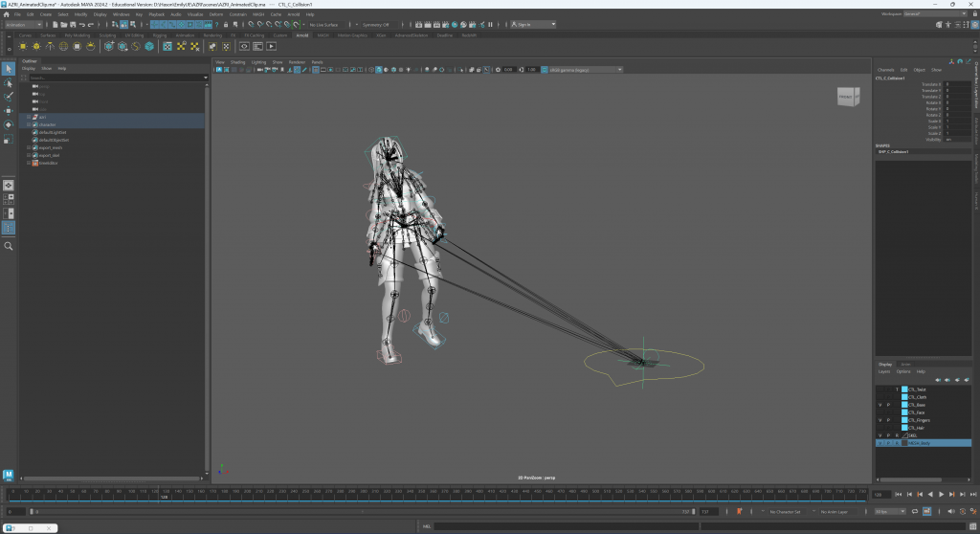Open the Deform menu

tap(216, 14)
